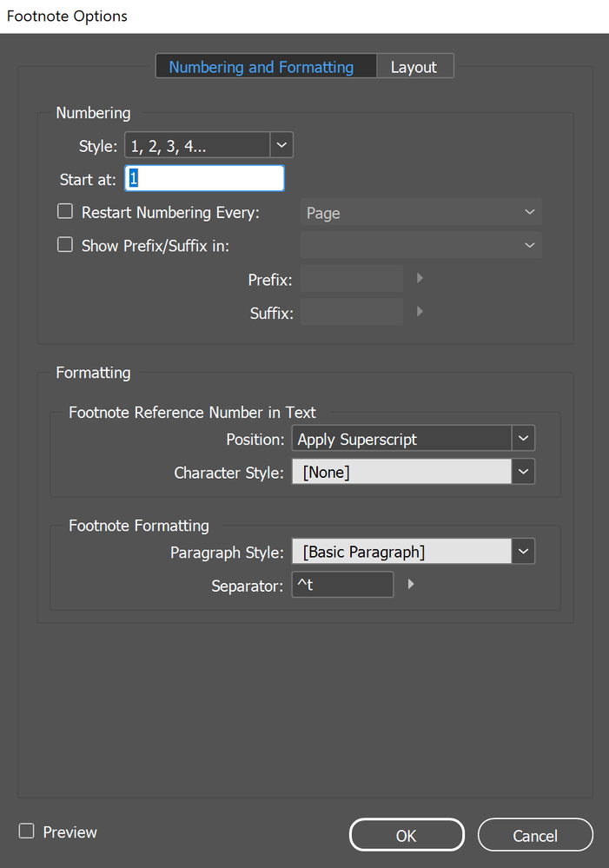The image size is (609, 868).
Task: Open the numbering Style dropdown
Action: point(209,145)
